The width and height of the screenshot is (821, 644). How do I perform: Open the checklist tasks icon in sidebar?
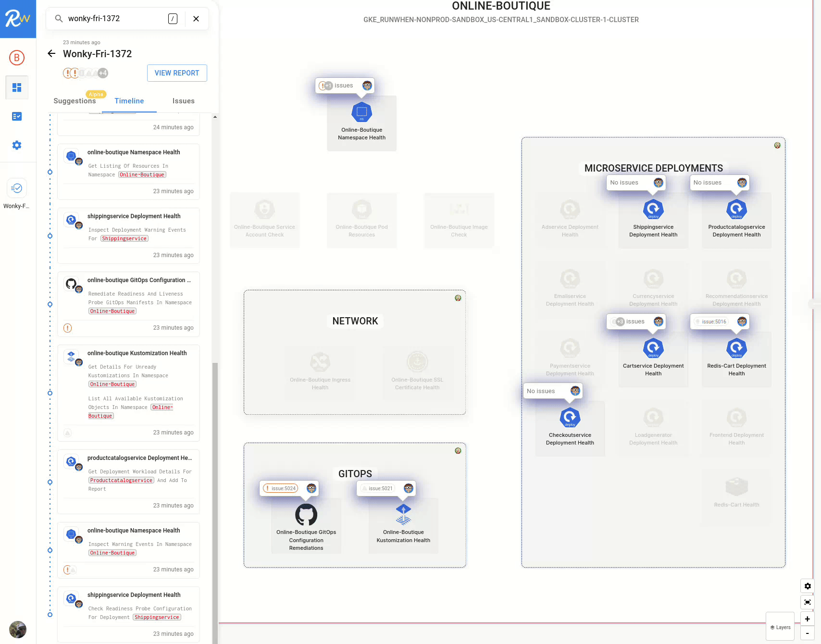pos(17,116)
